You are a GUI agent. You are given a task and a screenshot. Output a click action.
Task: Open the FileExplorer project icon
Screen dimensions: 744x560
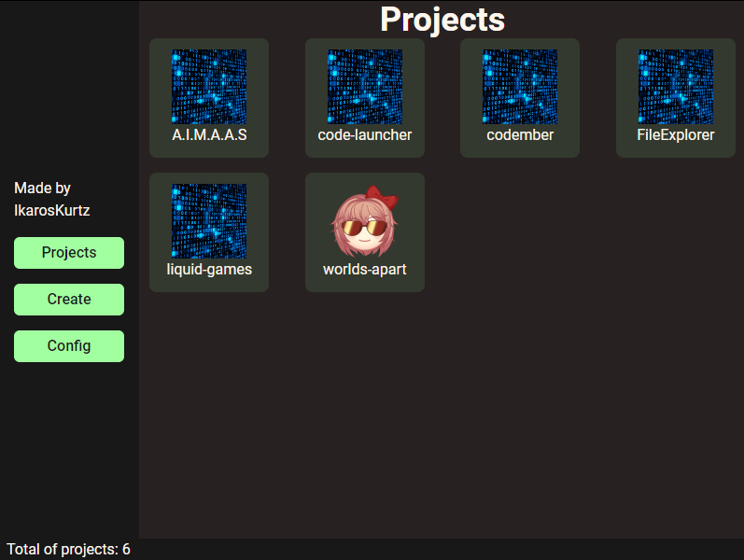coord(676,87)
